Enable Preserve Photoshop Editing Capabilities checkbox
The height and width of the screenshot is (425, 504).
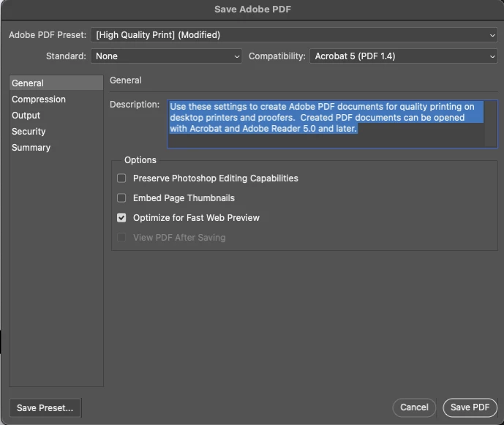(x=121, y=178)
